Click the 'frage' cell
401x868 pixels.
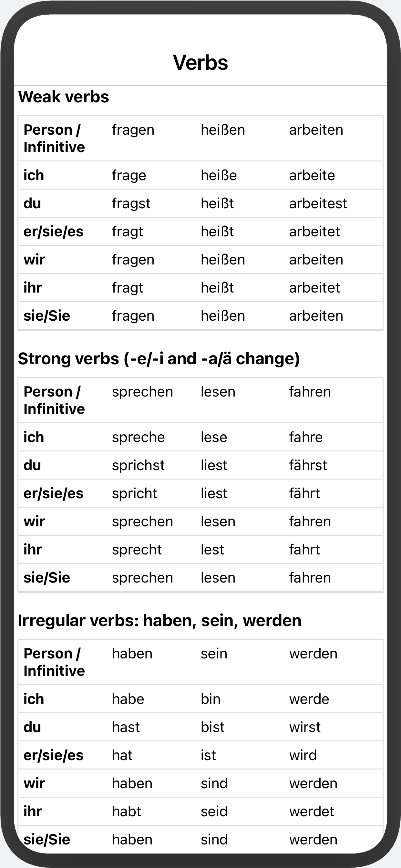pyautogui.click(x=129, y=176)
